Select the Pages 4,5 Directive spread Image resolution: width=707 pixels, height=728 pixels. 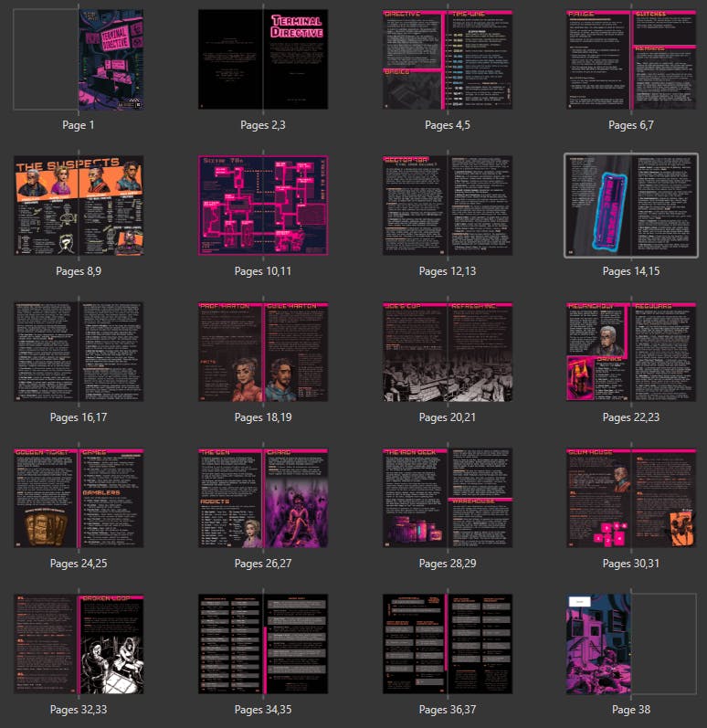(x=447, y=60)
